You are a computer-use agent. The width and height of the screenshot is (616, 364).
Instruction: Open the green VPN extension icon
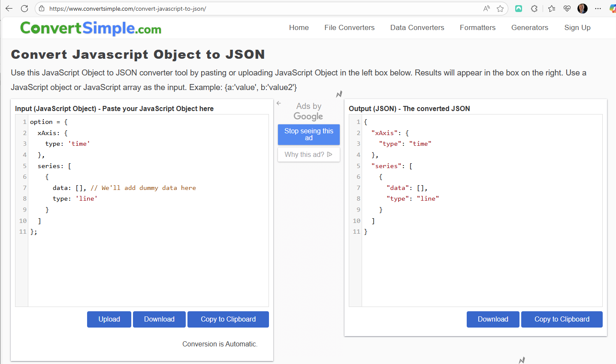(519, 9)
